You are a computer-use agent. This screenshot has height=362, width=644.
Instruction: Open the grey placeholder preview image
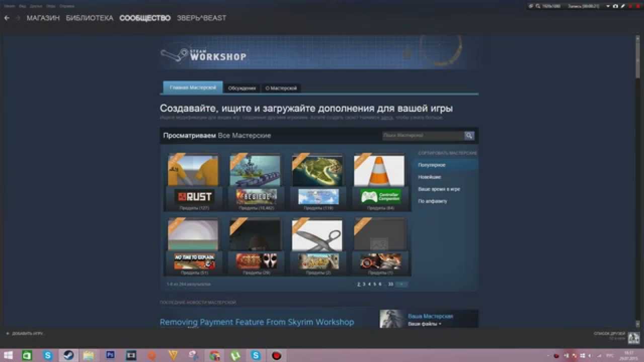pos(379,235)
